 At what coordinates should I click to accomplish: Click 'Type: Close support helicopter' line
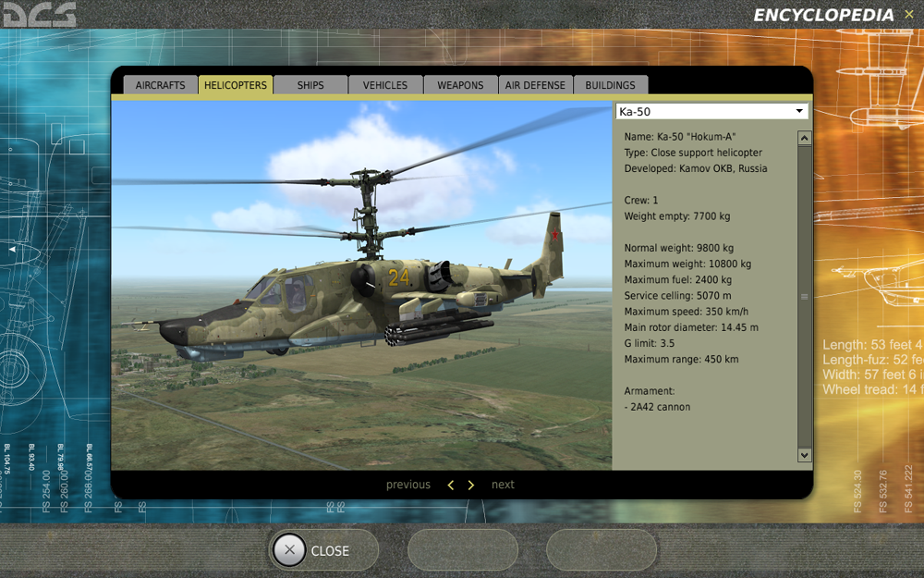tap(693, 153)
